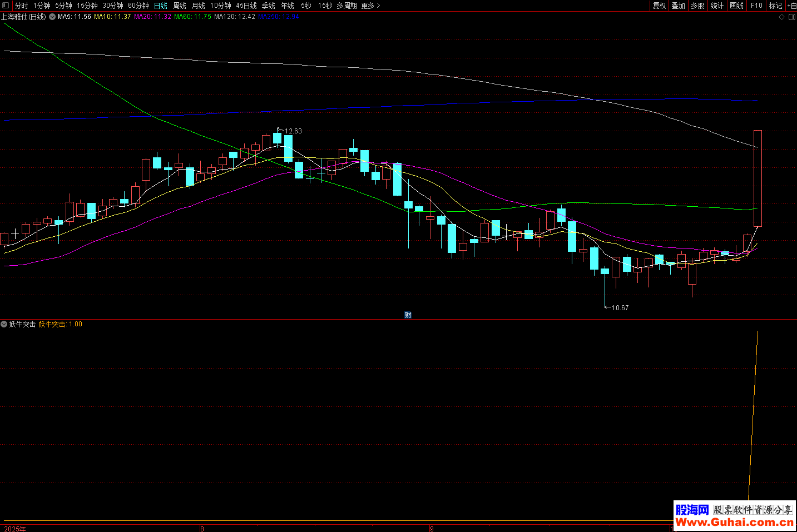This screenshot has height=532, width=797.
Task: Click the +自 add to watchlist button
Action: click(792, 6)
